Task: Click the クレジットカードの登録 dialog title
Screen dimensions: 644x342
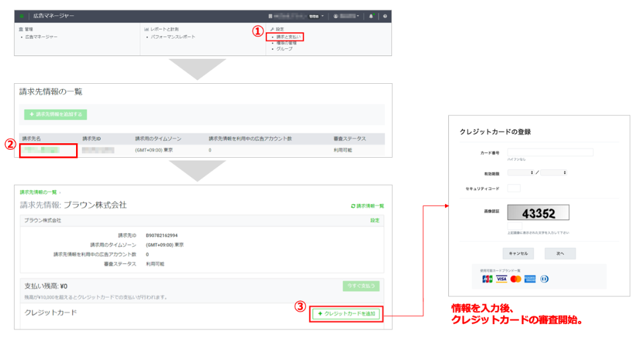Action: click(495, 131)
